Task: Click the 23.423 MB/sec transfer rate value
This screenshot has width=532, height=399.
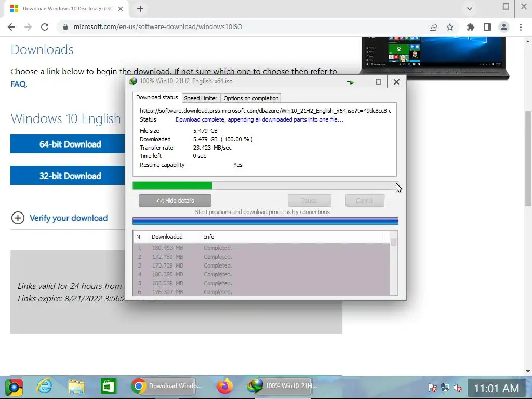Action: click(x=212, y=148)
